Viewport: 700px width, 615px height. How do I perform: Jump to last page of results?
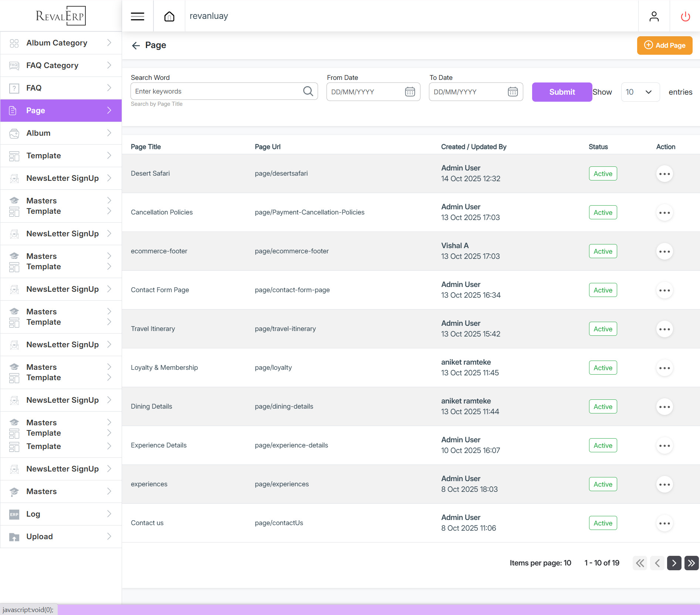coord(691,563)
